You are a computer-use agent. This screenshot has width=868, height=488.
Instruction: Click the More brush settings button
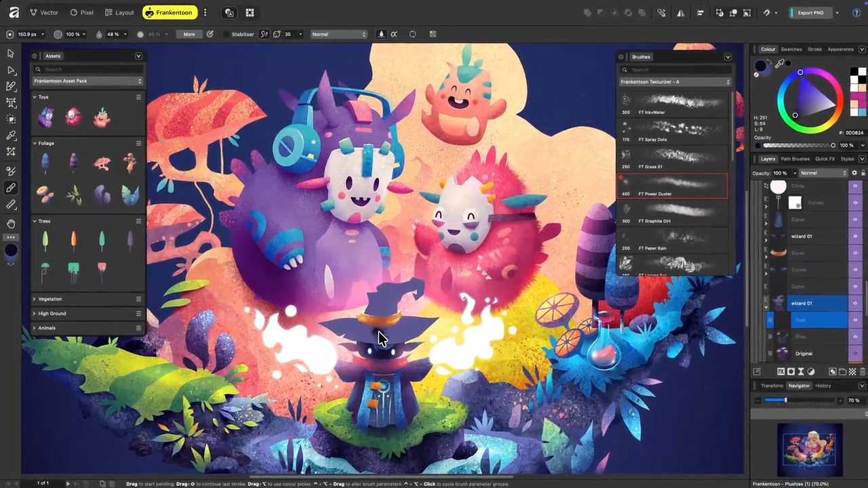(x=189, y=34)
